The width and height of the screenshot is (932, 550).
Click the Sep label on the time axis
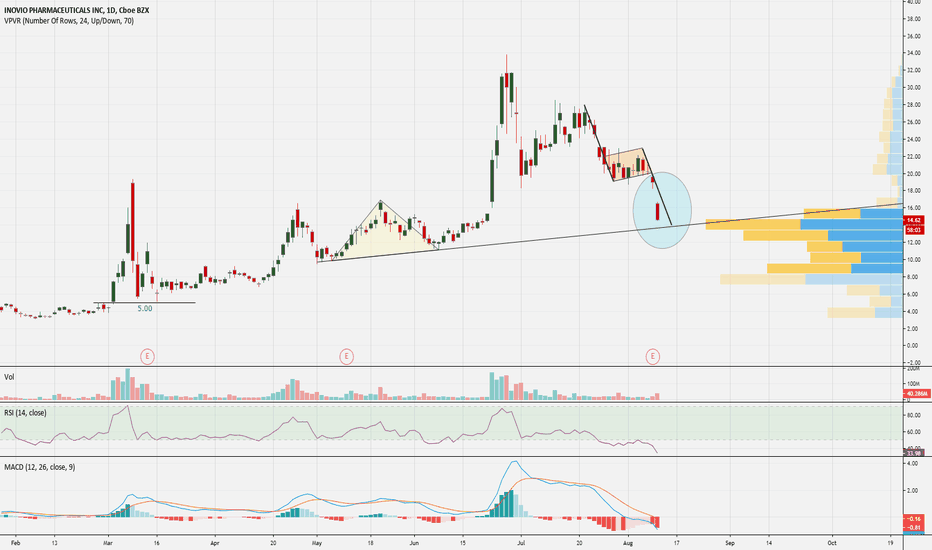(730, 543)
